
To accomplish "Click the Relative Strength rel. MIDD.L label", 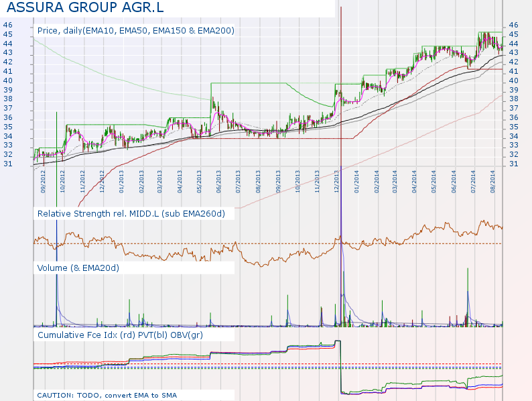I will [x=131, y=213].
